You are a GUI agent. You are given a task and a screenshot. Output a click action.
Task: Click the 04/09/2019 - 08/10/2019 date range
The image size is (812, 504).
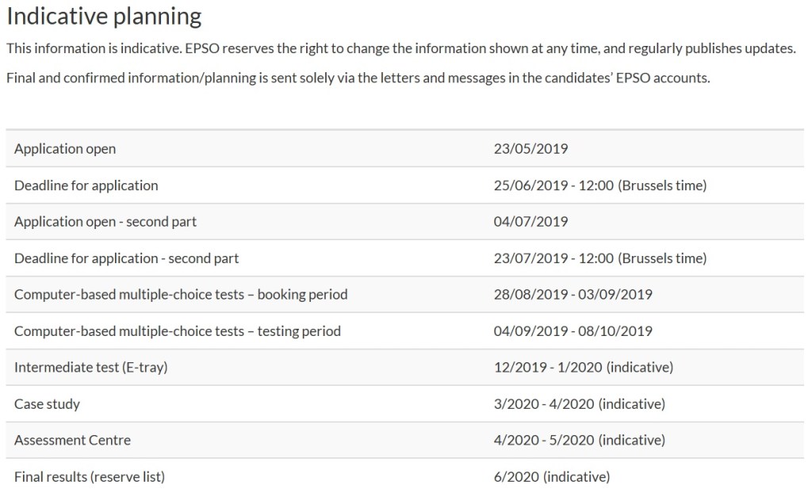(x=573, y=331)
